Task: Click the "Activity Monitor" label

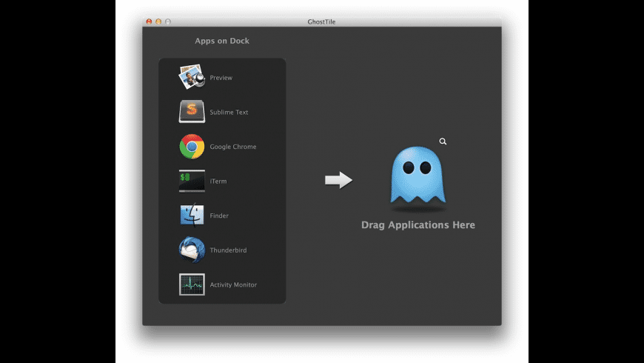Action: pos(233,284)
